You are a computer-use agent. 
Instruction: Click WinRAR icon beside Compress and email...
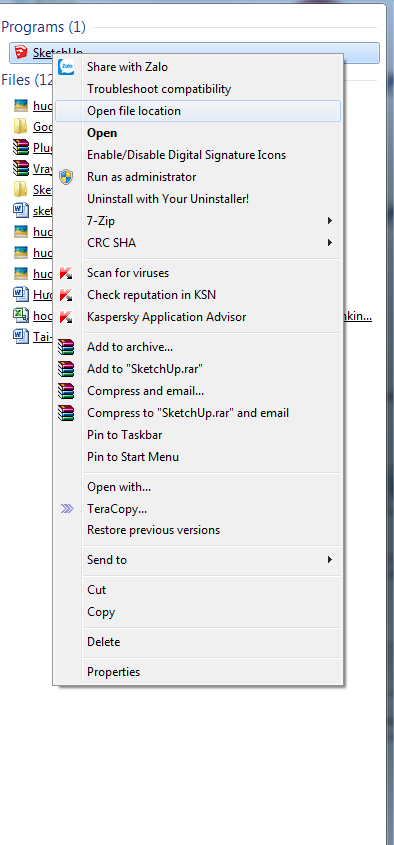(x=66, y=391)
